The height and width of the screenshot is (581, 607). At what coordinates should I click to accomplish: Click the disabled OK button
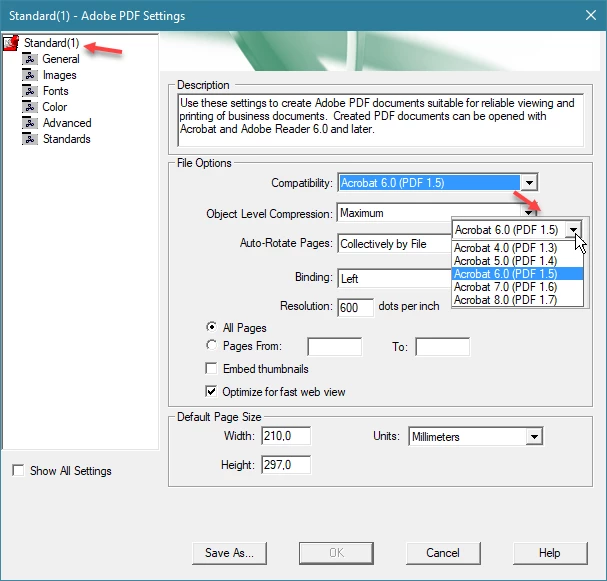point(336,553)
